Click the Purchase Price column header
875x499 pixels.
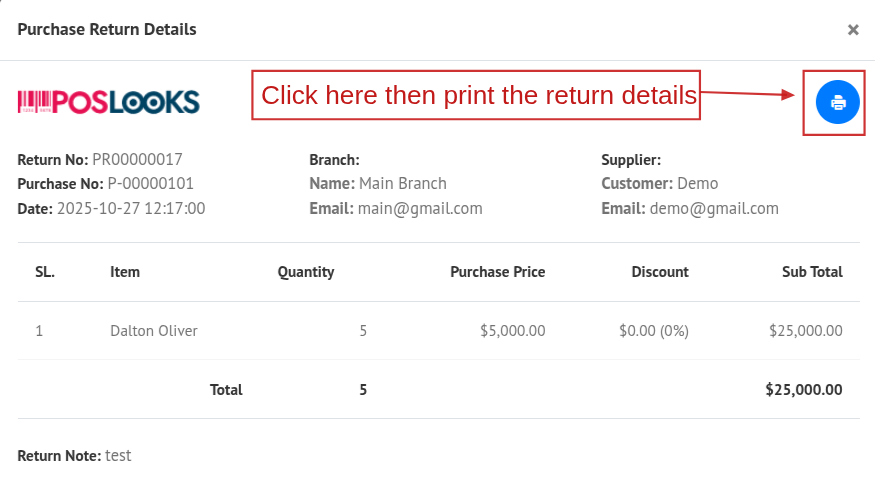pos(497,272)
